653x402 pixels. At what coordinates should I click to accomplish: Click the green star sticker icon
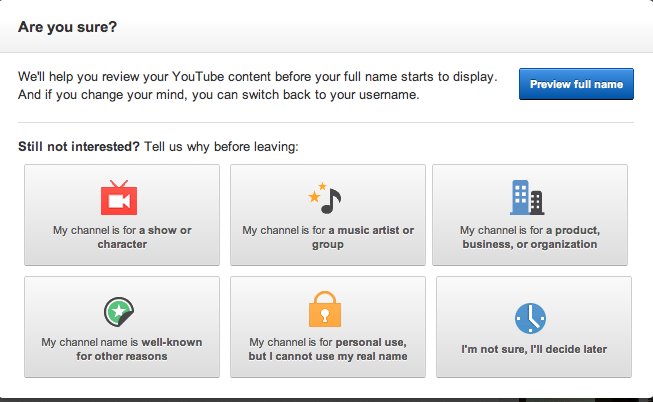[x=119, y=312]
